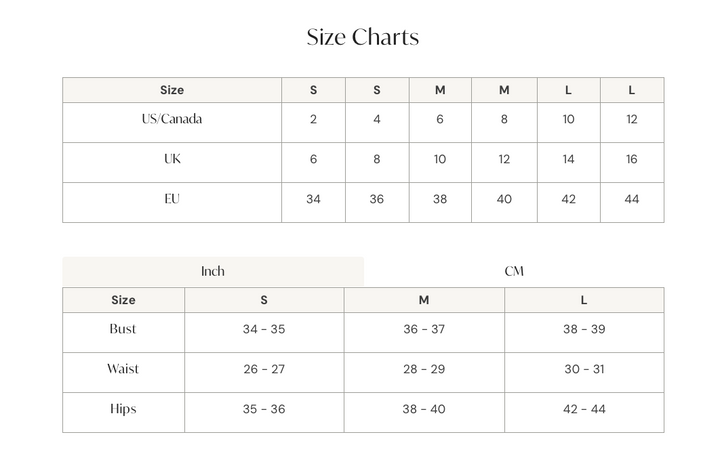Select the Hips row label

123,409
